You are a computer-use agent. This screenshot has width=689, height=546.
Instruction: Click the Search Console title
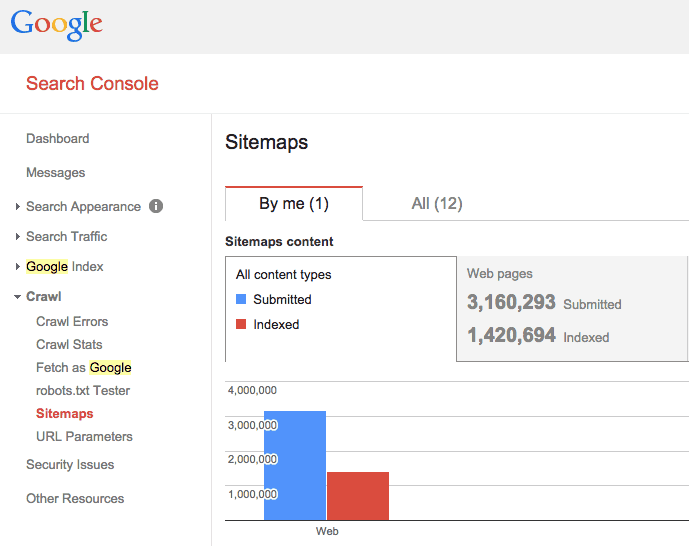coord(92,83)
